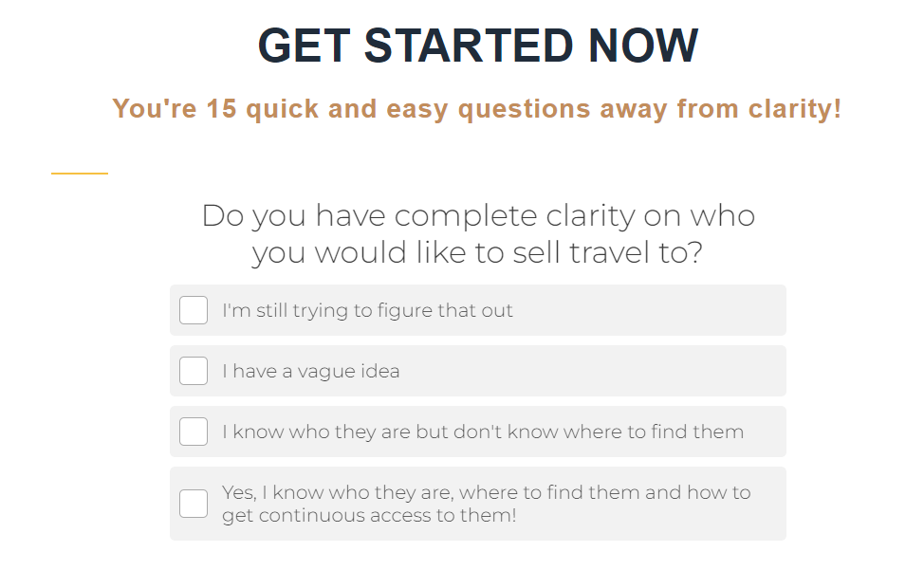Click the "I have a vague idea" label text

point(310,371)
